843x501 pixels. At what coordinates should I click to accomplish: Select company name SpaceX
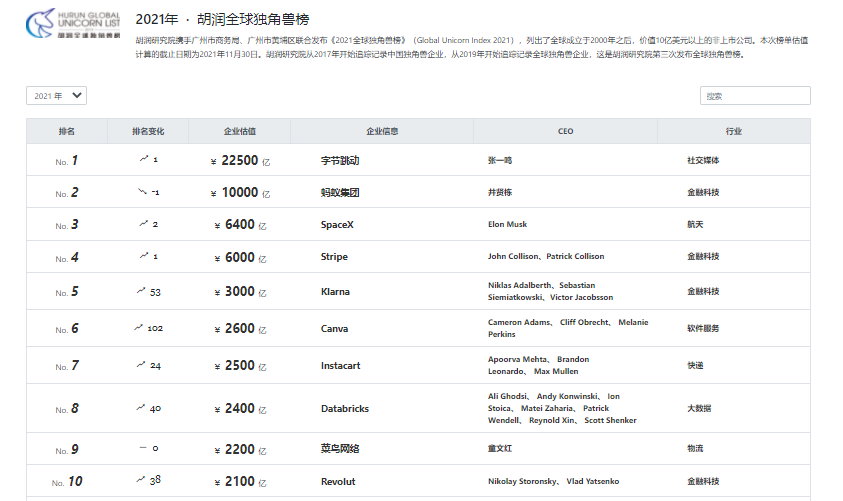pos(337,225)
